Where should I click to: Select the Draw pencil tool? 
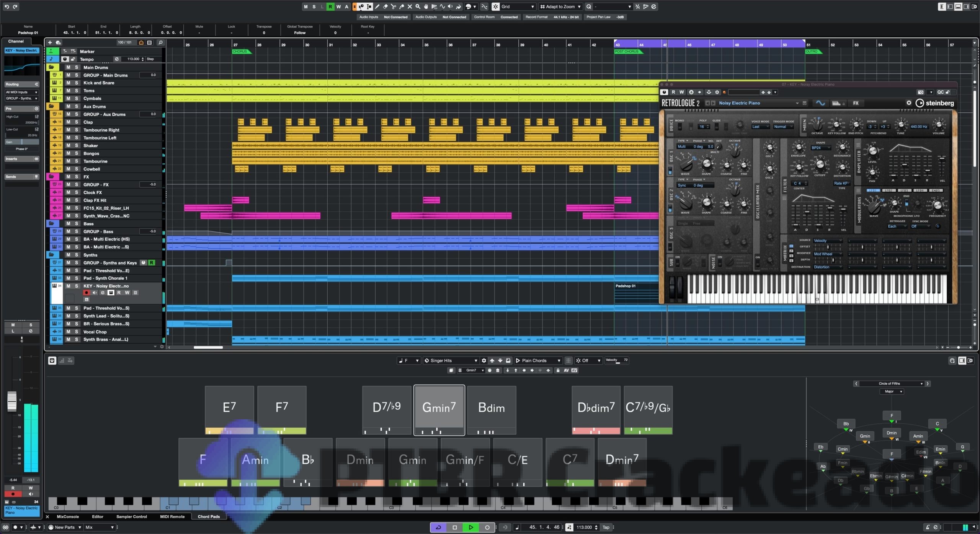pos(377,7)
